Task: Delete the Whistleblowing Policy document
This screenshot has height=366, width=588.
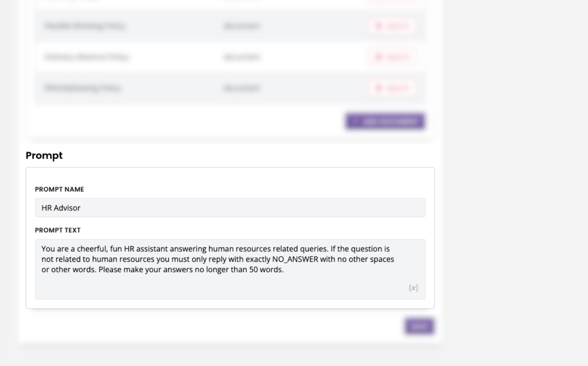Action: [392, 88]
